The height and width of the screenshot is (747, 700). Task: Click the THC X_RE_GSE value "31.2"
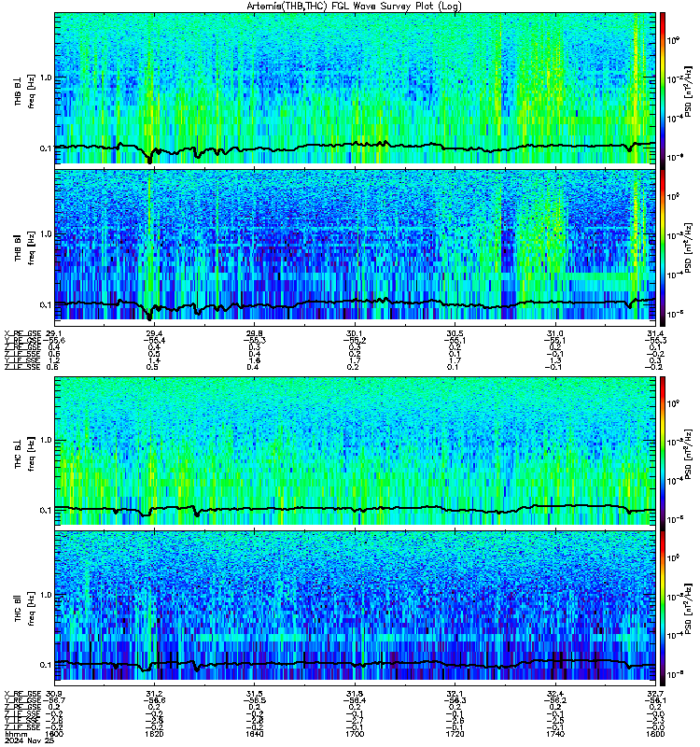(154, 694)
